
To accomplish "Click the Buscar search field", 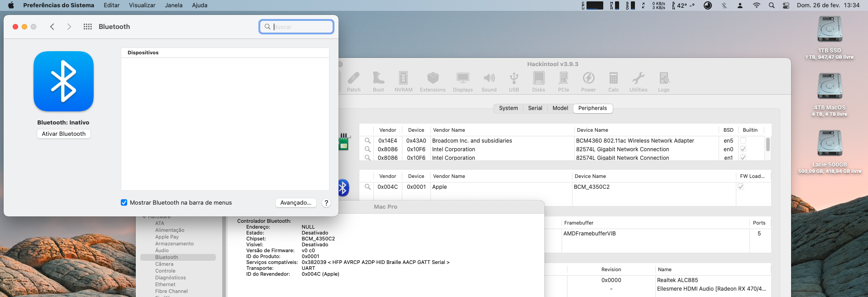I will pyautogui.click(x=296, y=27).
